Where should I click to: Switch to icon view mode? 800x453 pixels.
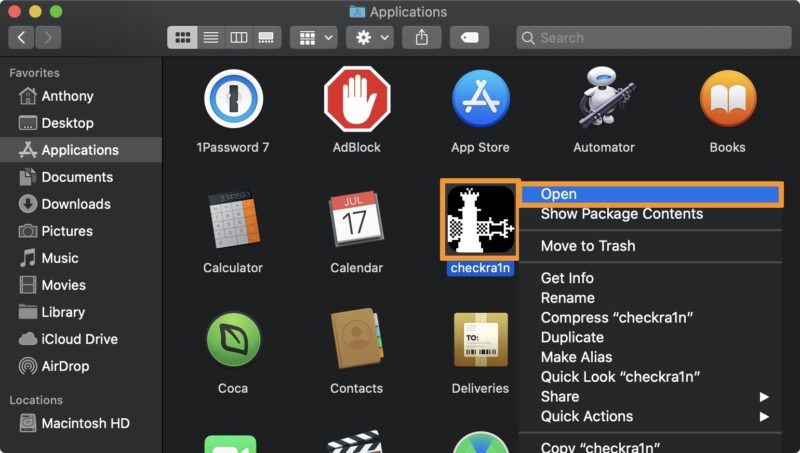[x=183, y=38]
